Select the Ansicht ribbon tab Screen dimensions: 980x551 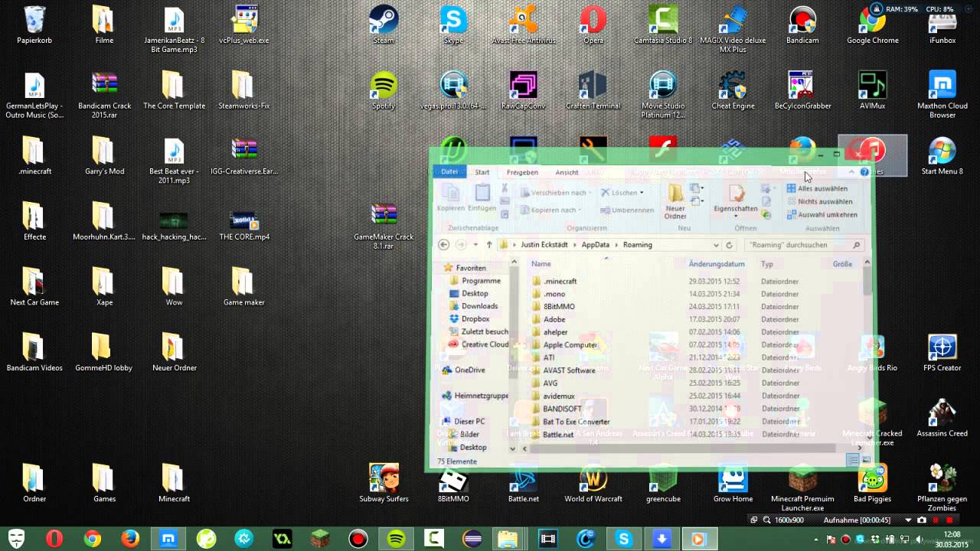coord(567,172)
